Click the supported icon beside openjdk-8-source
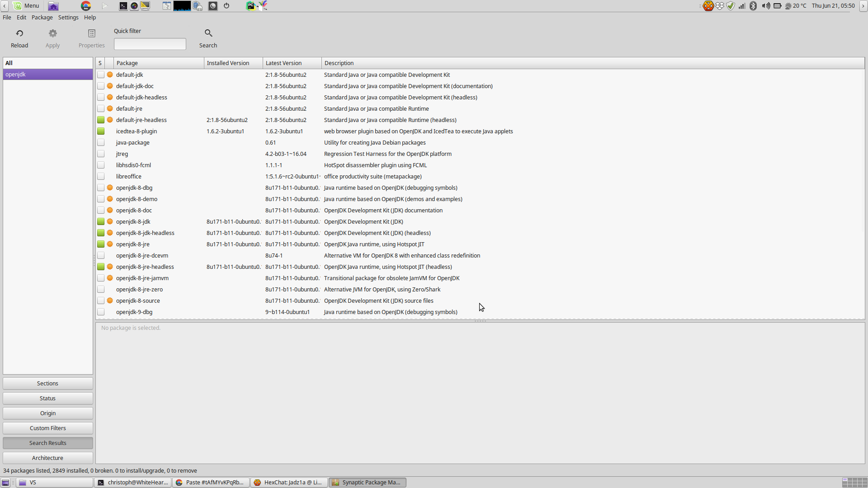This screenshot has height=488, width=868. coord(110,300)
